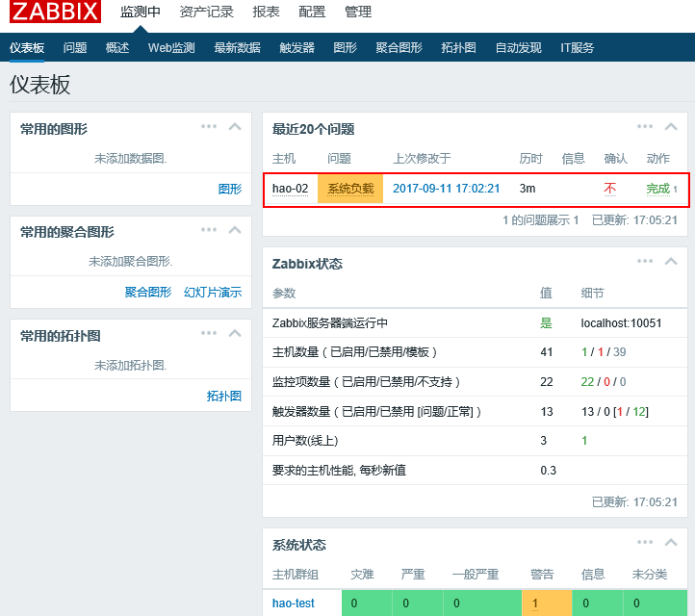Click the 监控项数量 value 22
Viewport: 695px width, 616px height.
tap(547, 382)
